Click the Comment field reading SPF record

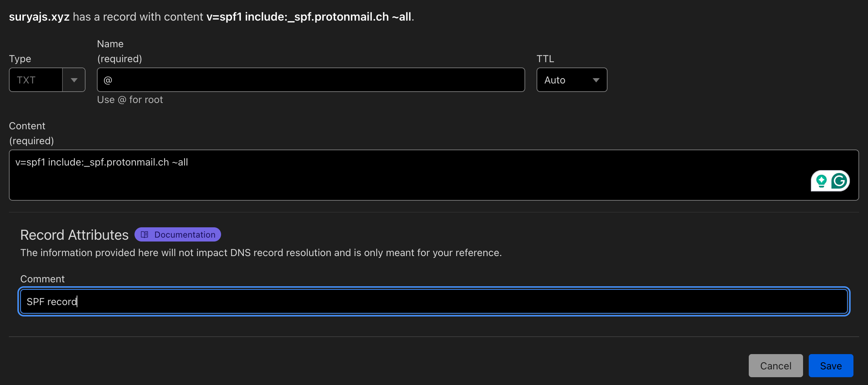434,302
